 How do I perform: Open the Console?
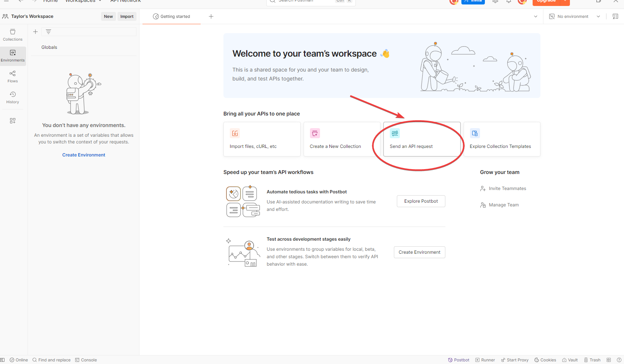[86, 360]
